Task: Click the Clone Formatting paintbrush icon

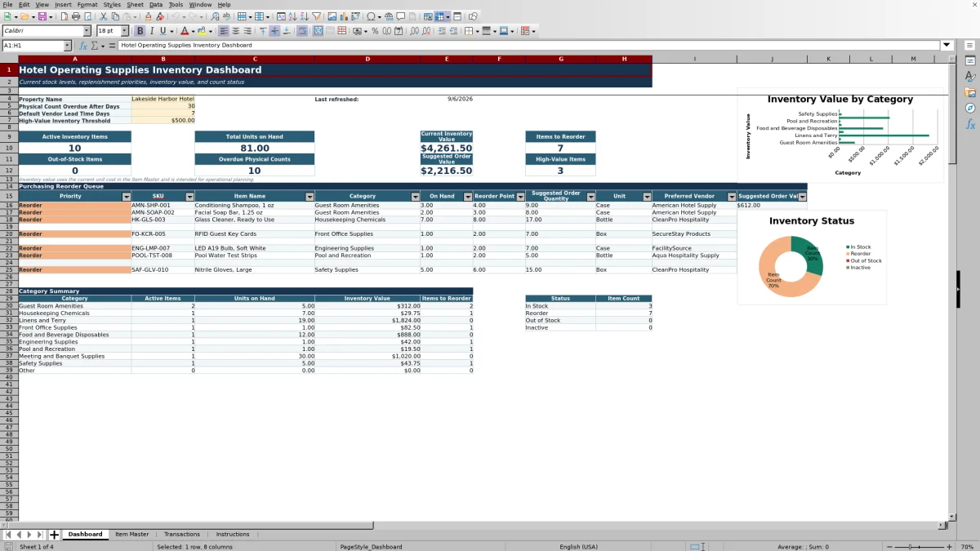Action: [148, 16]
